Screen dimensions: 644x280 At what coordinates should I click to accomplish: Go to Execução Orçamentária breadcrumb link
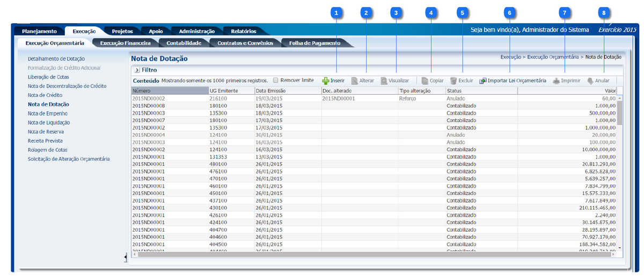553,56
